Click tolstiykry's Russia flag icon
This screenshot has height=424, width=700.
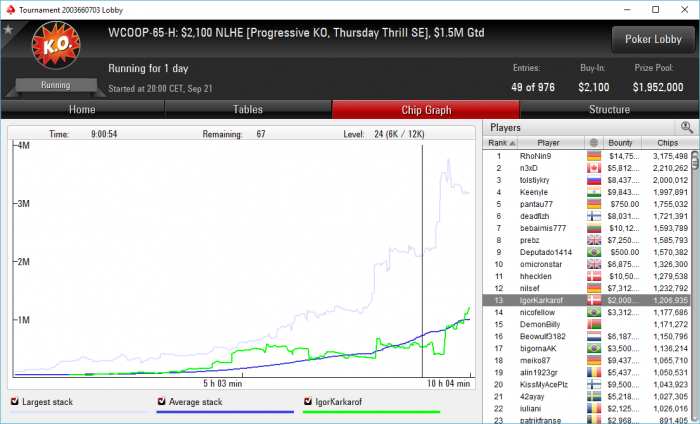click(x=594, y=180)
